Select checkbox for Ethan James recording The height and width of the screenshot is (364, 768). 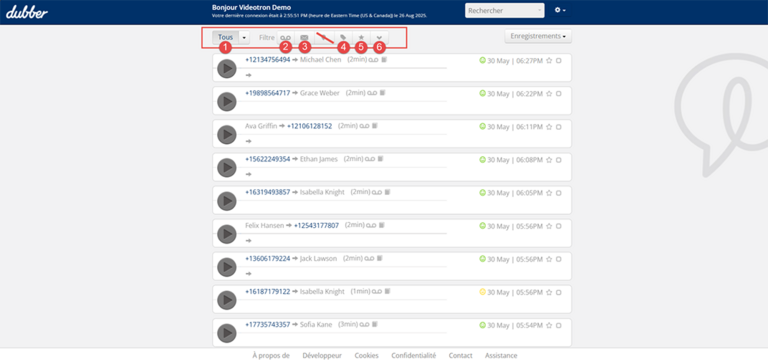coord(559,159)
